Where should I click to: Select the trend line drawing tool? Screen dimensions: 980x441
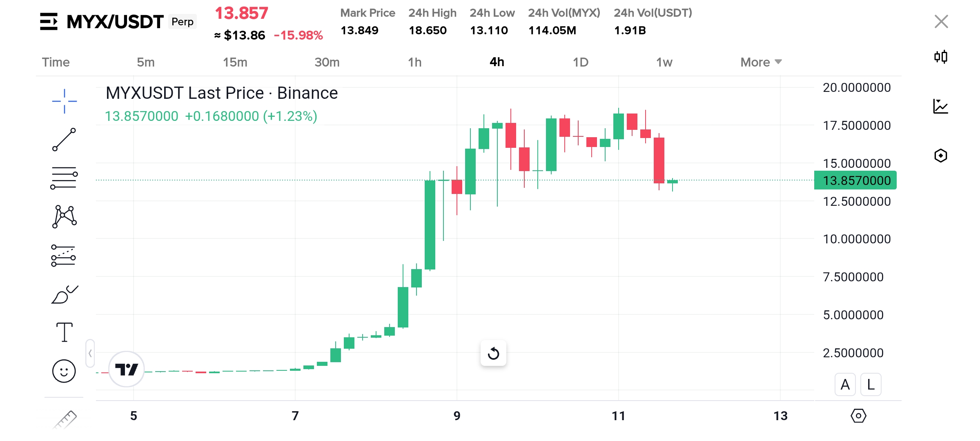[x=64, y=140]
